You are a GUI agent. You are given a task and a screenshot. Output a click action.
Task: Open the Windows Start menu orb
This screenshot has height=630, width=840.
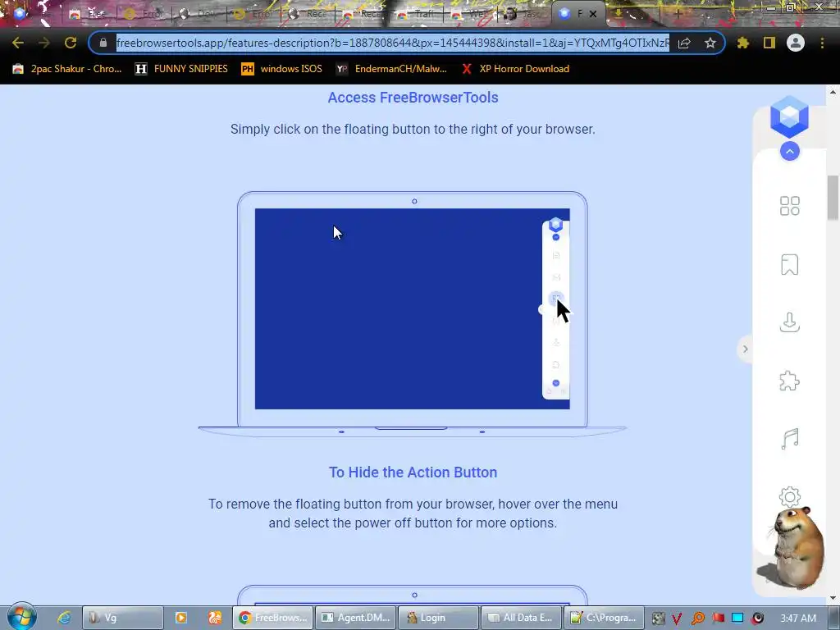pyautogui.click(x=22, y=617)
